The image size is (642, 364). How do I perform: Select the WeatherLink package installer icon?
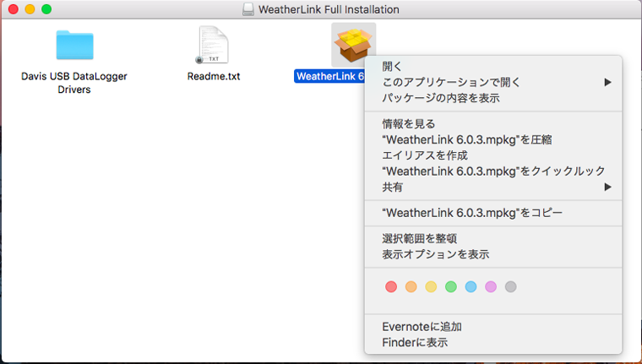(x=353, y=45)
